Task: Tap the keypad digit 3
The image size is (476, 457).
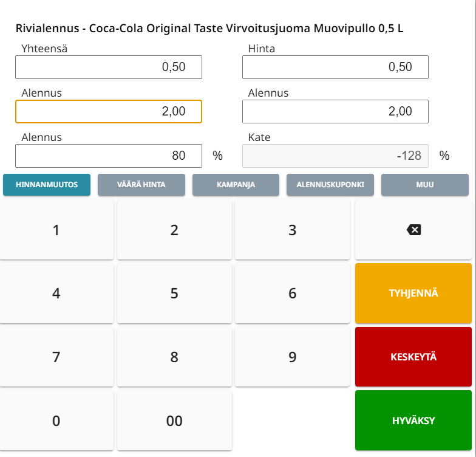Action: point(293,230)
